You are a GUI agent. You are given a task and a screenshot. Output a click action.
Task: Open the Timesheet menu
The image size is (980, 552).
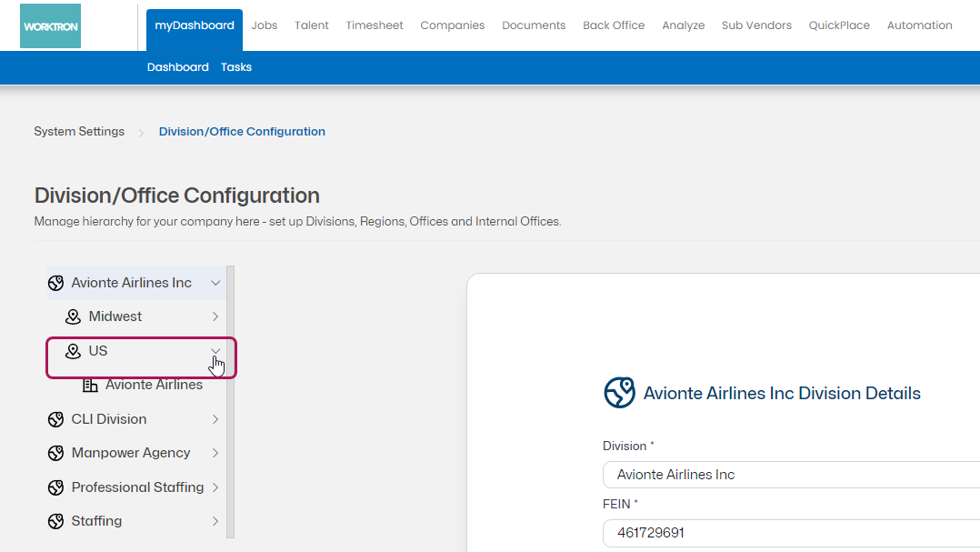375,25
